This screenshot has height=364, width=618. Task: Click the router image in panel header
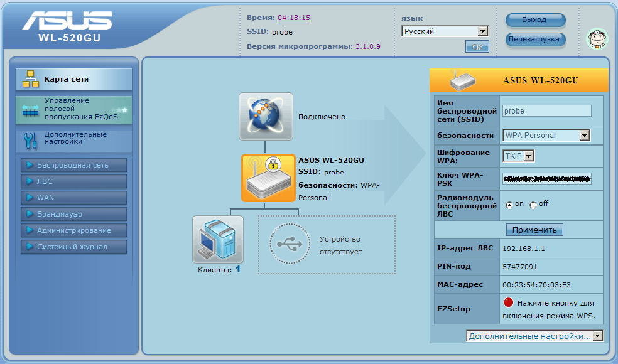click(x=462, y=81)
